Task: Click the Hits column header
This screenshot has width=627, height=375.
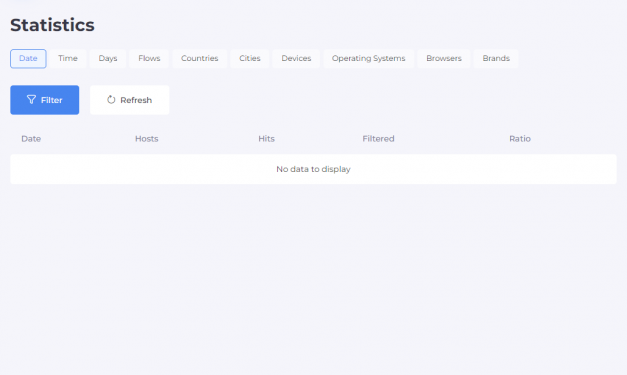Action: pyautogui.click(x=266, y=139)
